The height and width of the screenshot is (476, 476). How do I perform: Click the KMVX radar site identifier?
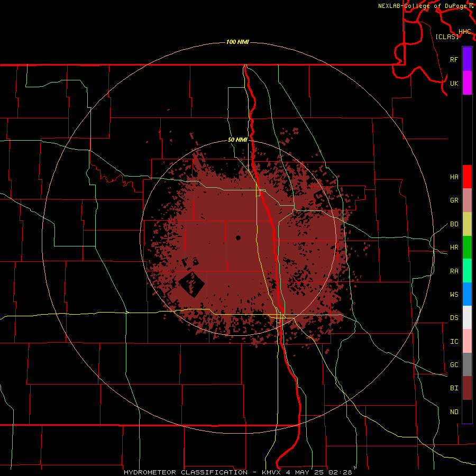pyautogui.click(x=272, y=472)
